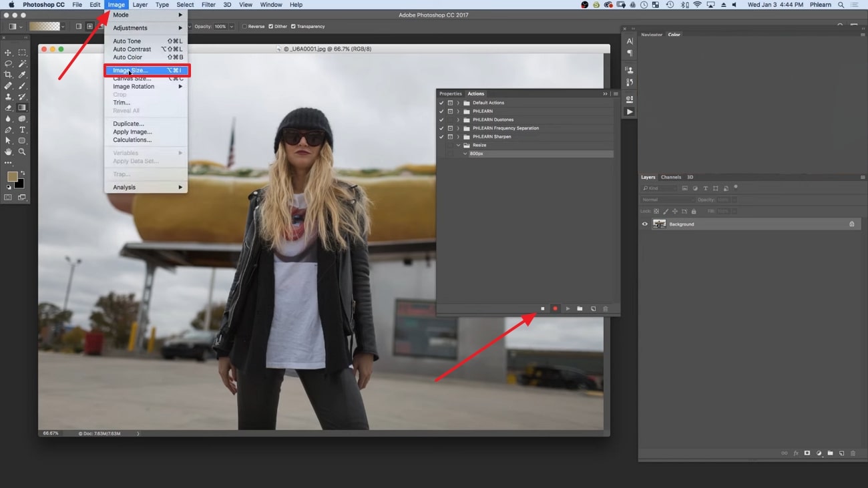Screen dimensions: 868x488
Task: Expand the Default Actions set
Action: (x=458, y=103)
